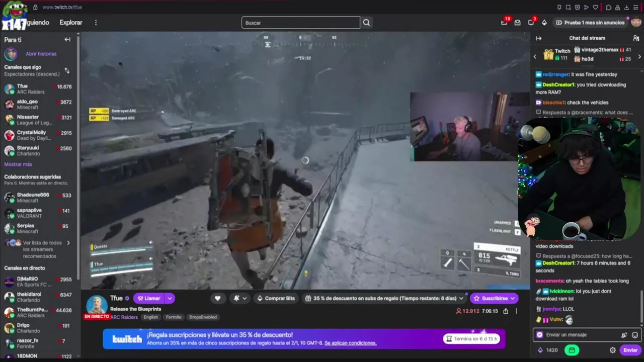The height and width of the screenshot is (362, 644).
Task: Click the channel points balance 1420
Action: coord(548,350)
